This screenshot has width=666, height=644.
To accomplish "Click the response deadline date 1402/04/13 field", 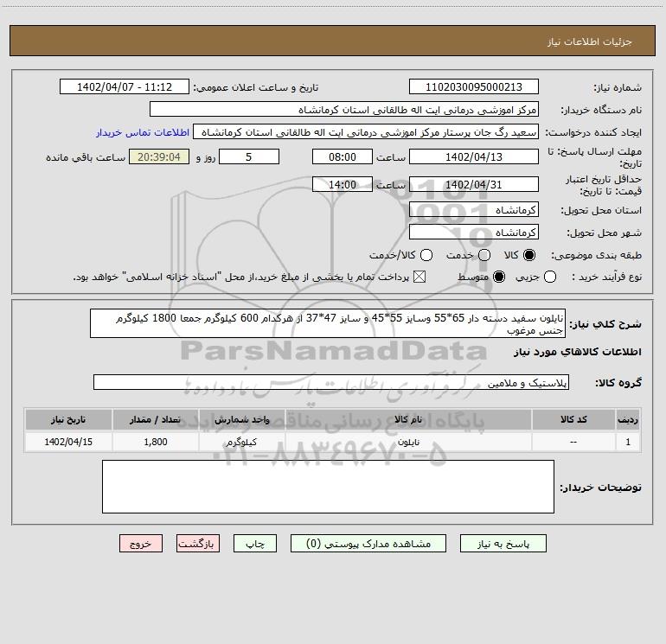I will 474,156.
